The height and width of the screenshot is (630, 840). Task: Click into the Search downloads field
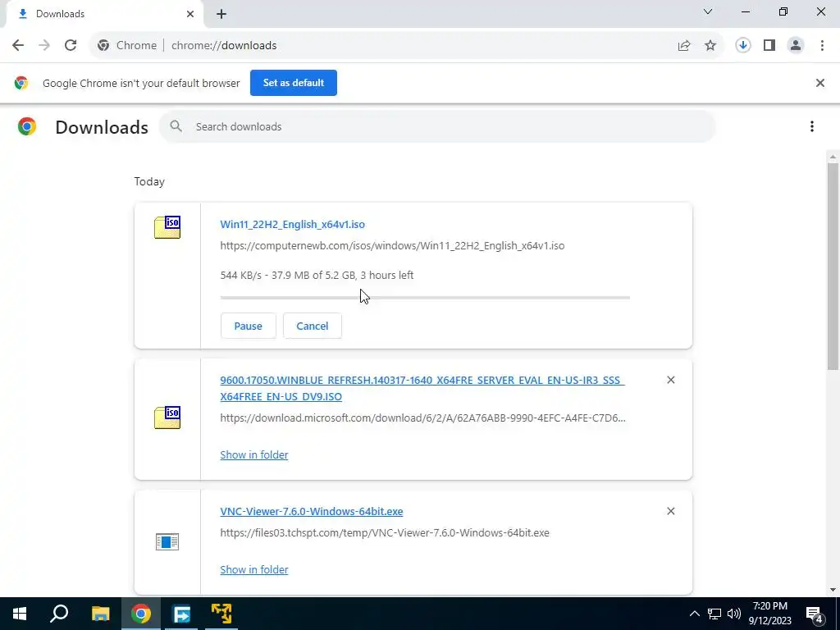click(x=437, y=127)
